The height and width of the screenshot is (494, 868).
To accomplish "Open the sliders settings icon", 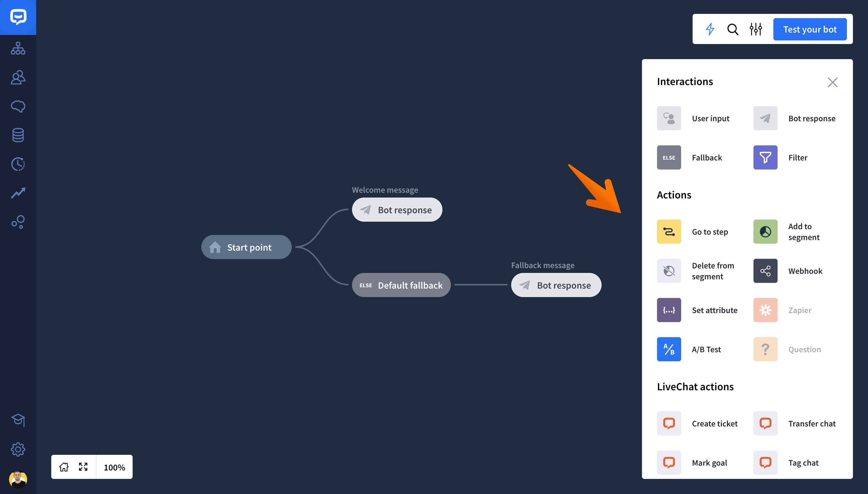I will coord(755,29).
